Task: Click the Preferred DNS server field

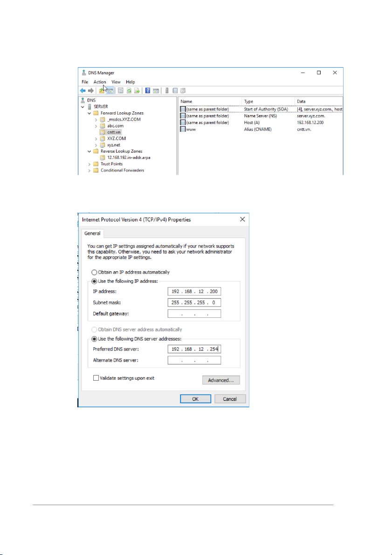Action: [x=194, y=349]
